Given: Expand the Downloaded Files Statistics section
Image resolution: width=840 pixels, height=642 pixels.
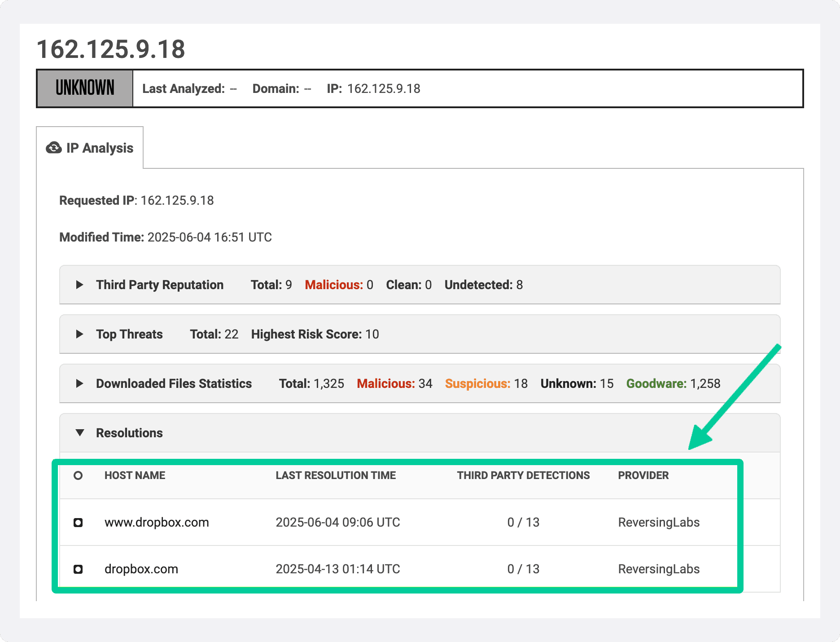Looking at the screenshot, I should tap(173, 383).
